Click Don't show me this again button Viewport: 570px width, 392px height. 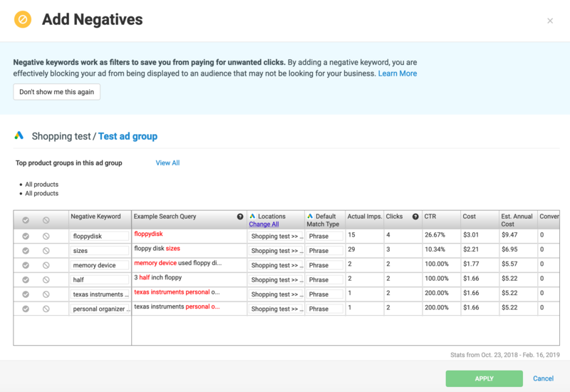tap(57, 92)
